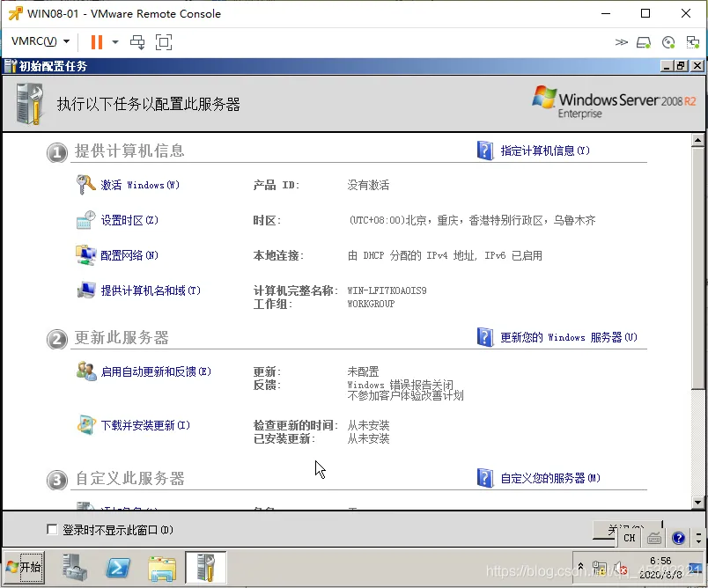
Task: Click the system tray volume icon
Action: pos(621,568)
